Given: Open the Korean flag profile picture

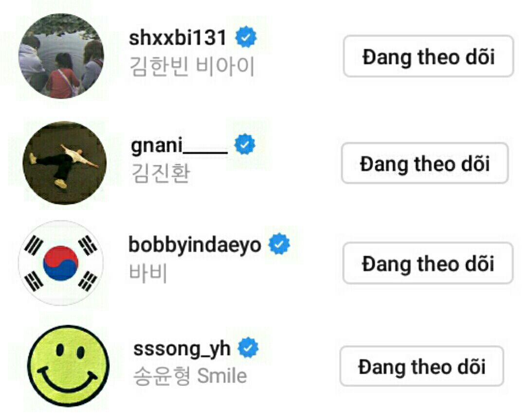Looking at the screenshot, I should pyautogui.click(x=61, y=263).
